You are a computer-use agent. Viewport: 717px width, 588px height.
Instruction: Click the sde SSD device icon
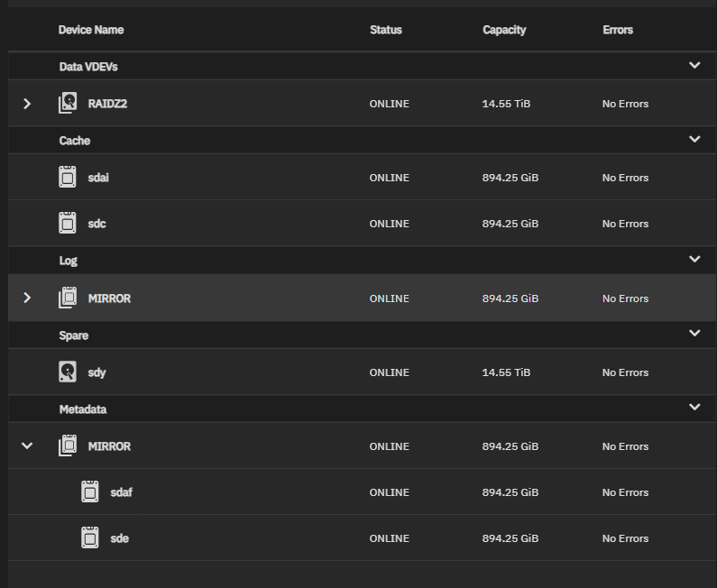(90, 538)
